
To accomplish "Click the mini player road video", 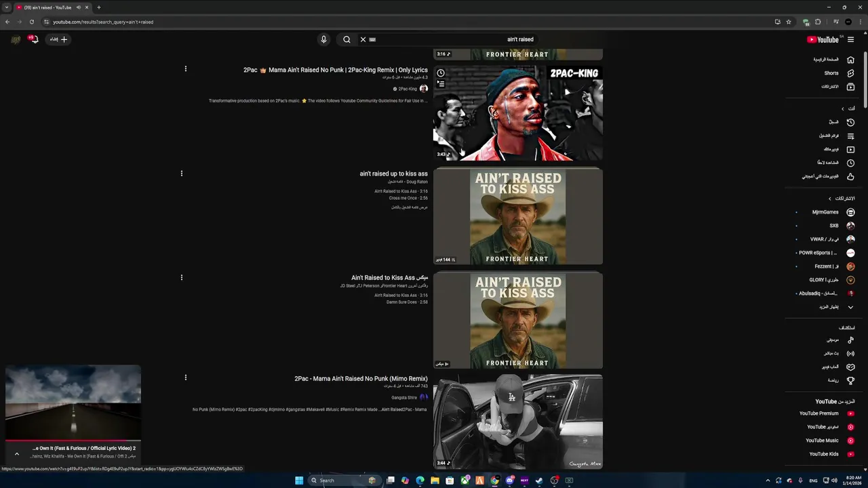I will click(73, 401).
